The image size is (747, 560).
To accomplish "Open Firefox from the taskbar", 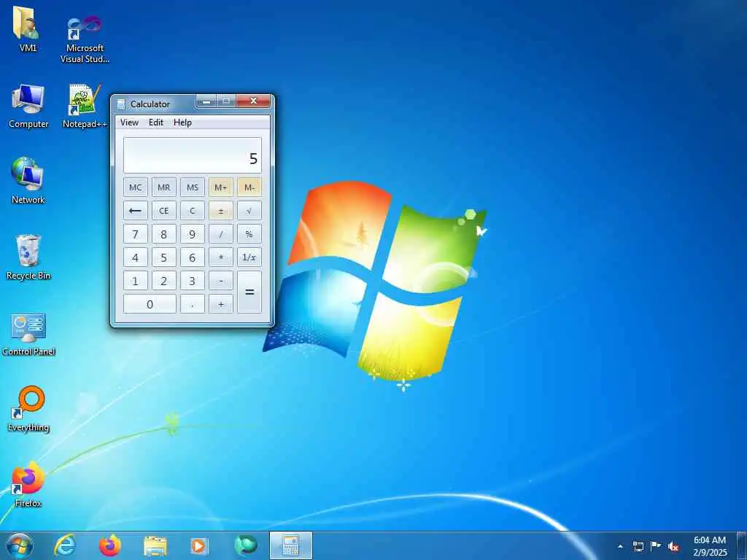I will (110, 545).
